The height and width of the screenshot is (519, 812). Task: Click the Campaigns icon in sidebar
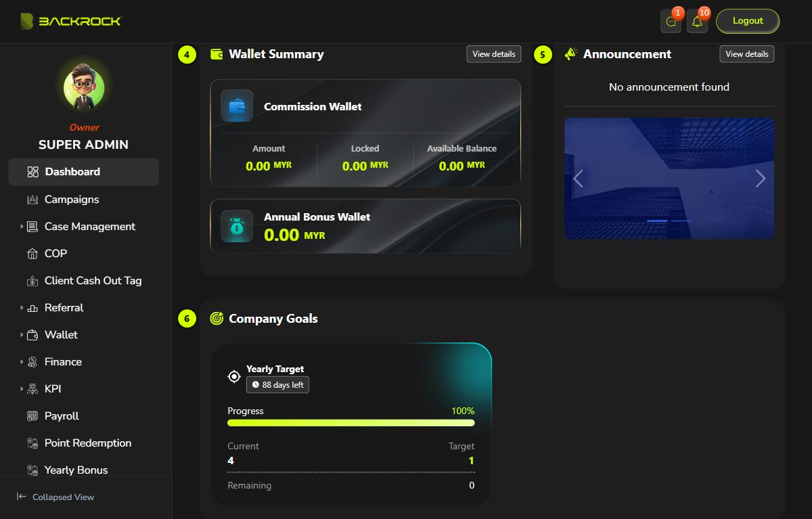32,200
